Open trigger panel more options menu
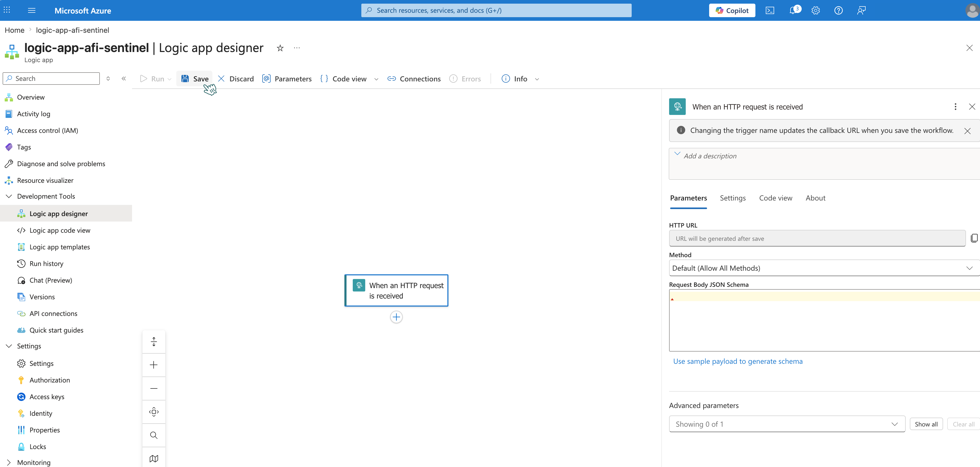 955,107
